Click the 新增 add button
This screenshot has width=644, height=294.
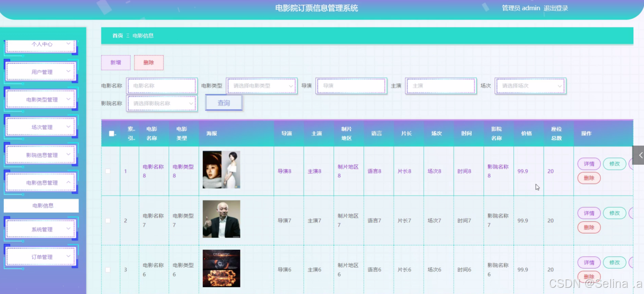point(116,62)
